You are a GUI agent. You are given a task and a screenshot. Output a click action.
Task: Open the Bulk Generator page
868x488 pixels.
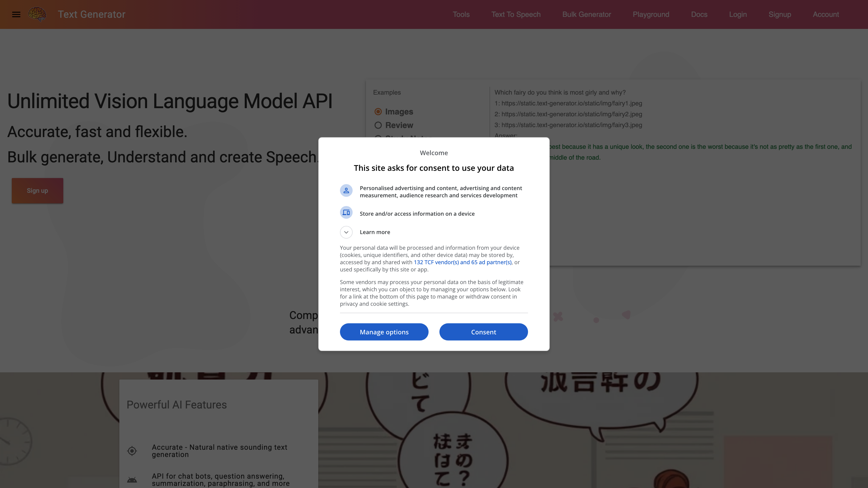(586, 14)
